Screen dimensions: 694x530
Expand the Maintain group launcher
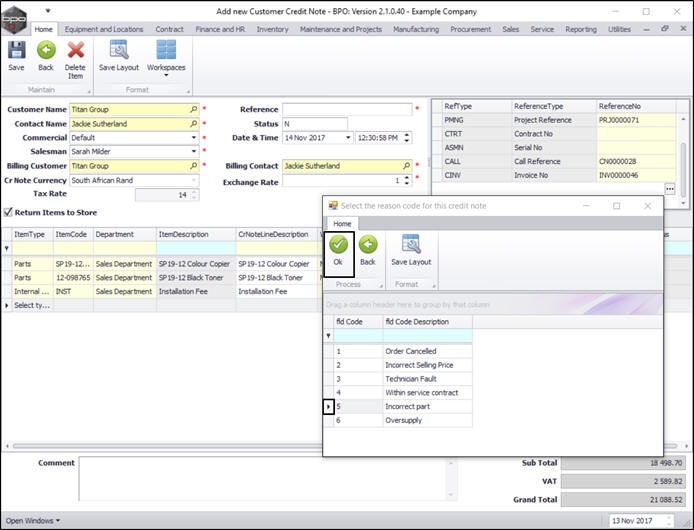[89, 92]
